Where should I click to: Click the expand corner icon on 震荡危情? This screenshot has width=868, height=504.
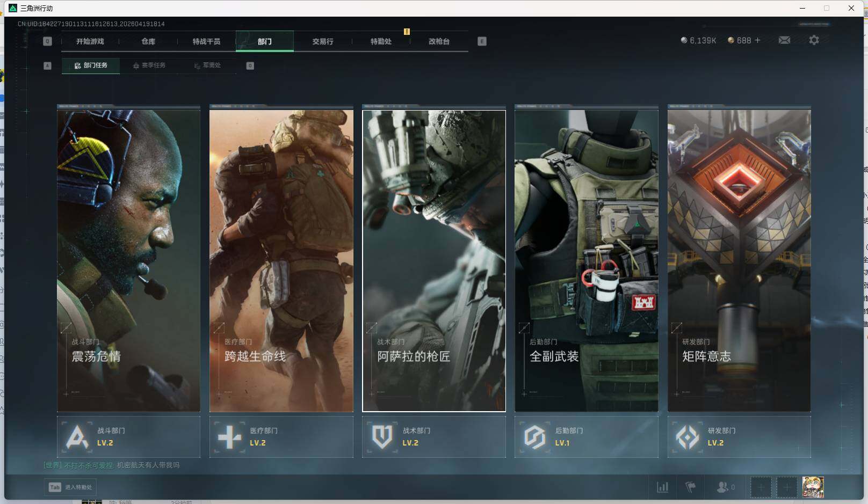(x=66, y=327)
